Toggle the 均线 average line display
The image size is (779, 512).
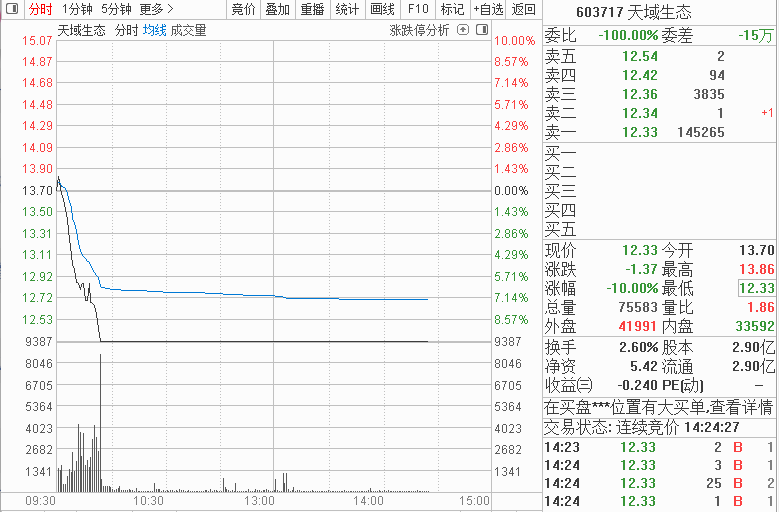(154, 30)
